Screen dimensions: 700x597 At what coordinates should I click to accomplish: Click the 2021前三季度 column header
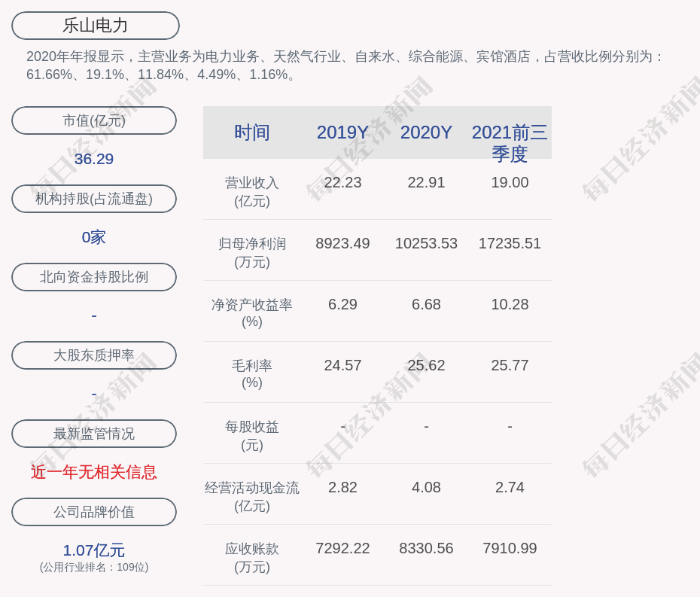510,142
